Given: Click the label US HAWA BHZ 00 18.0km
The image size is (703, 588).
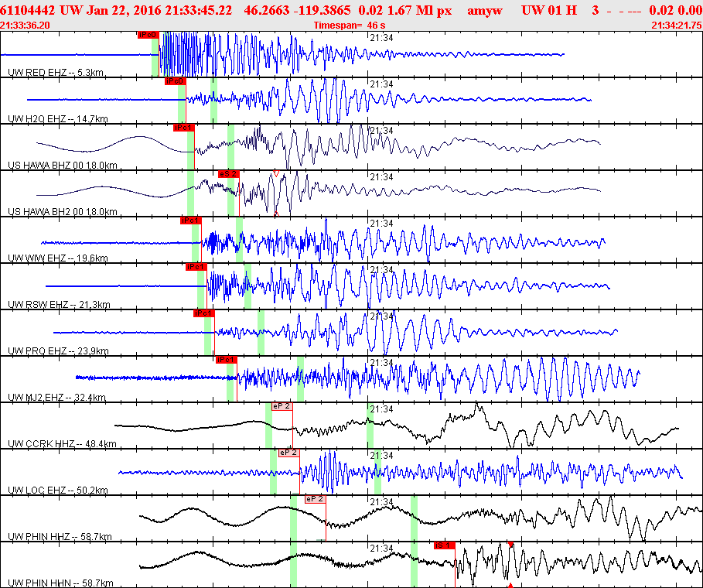Looking at the screenshot, I should [x=63, y=165].
